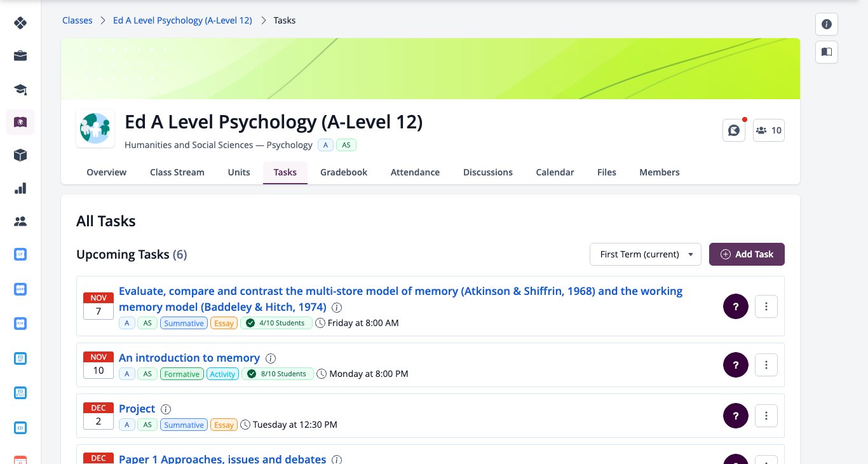Click the Classes breadcrumb link
This screenshot has height=464, width=868.
[78, 20]
